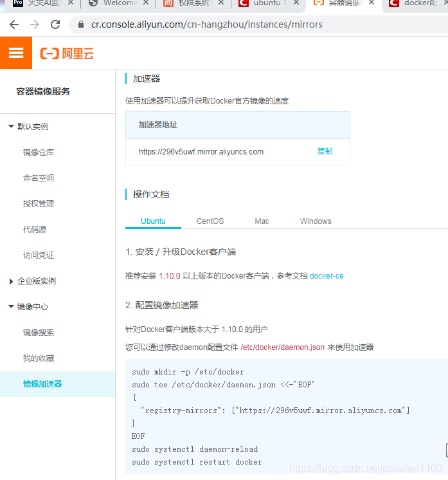Open 授权管理 in sidebar
This screenshot has height=480, width=448.
[x=39, y=203]
